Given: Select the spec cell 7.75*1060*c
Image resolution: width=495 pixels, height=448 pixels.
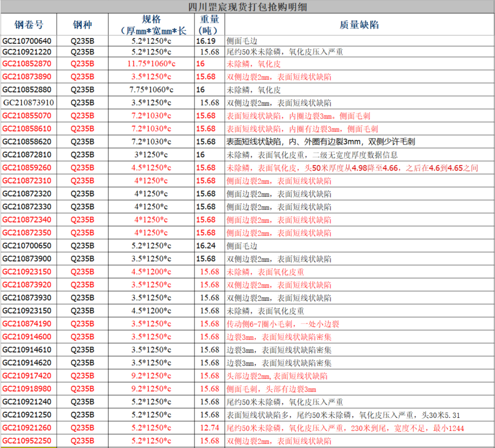Looking at the screenshot, I should click(x=151, y=89).
